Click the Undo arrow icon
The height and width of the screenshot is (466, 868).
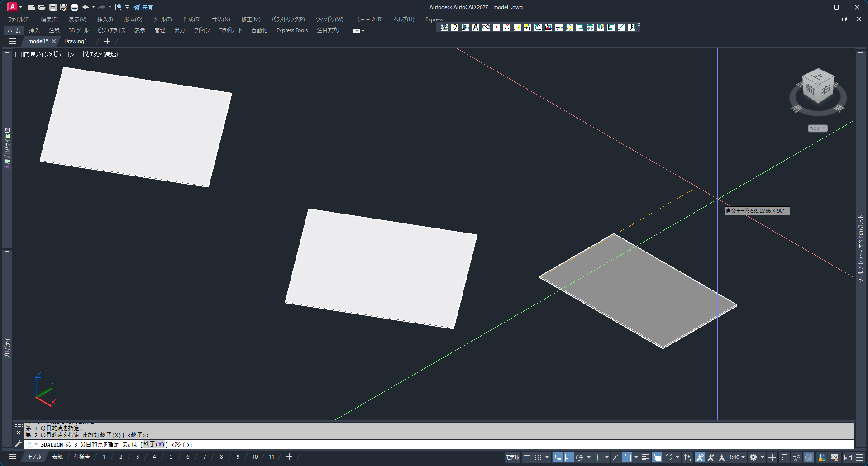85,7
